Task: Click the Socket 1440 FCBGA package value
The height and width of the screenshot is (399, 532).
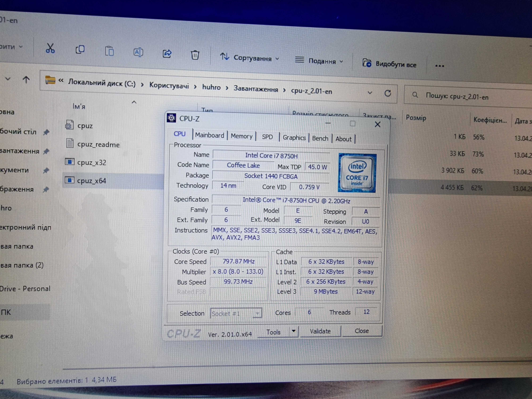Action: (x=271, y=176)
